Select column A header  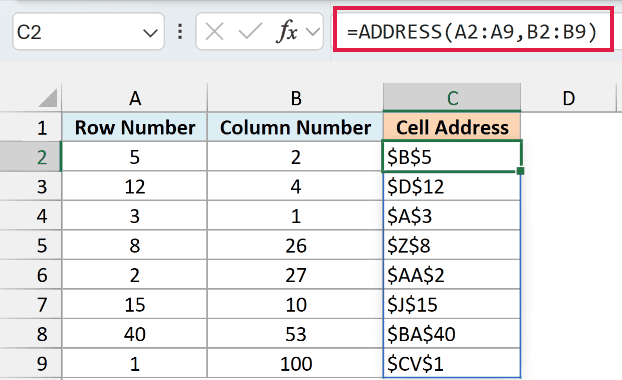[134, 98]
